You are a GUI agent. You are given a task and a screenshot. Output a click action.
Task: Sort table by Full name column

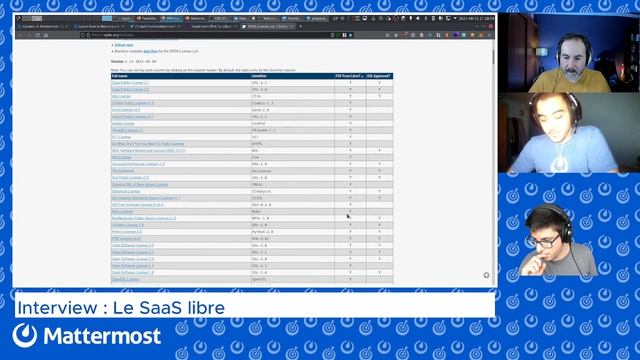181,76
